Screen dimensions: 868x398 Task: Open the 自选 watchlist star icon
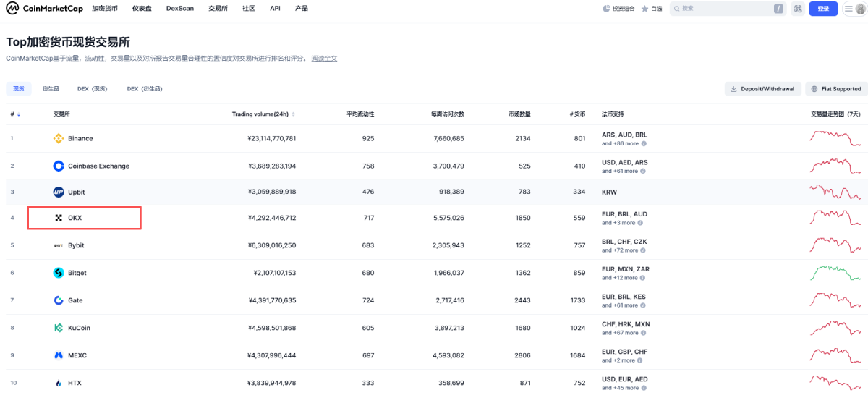644,9
